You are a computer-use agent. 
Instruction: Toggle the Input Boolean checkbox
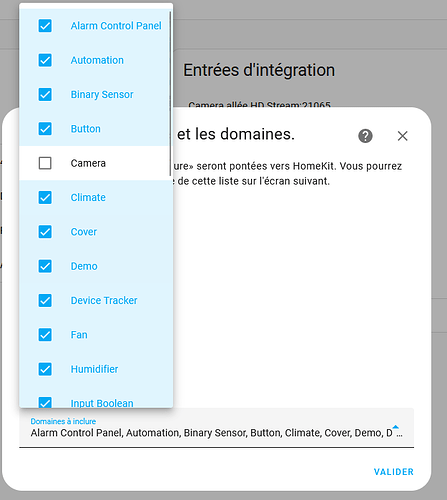pos(45,403)
